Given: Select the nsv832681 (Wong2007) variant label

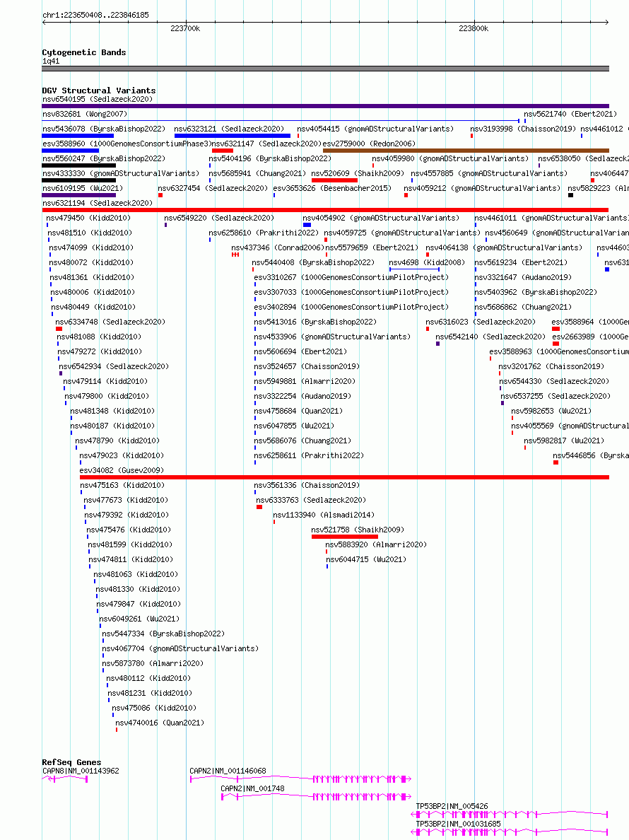Looking at the screenshot, I should pyautogui.click(x=85, y=114).
